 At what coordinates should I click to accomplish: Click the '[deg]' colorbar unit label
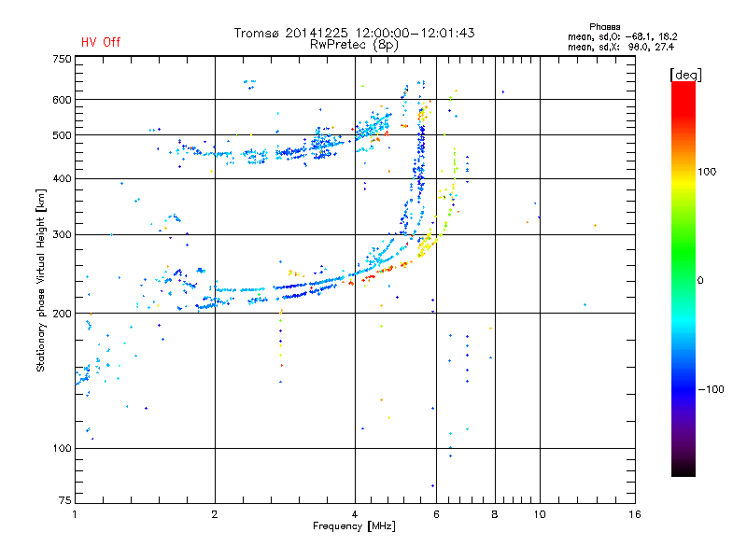click(x=685, y=75)
